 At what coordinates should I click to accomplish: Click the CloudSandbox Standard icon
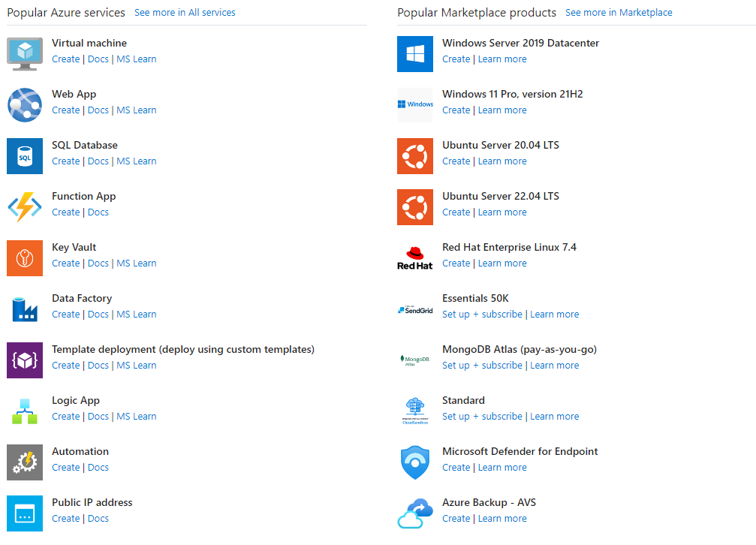point(415,411)
